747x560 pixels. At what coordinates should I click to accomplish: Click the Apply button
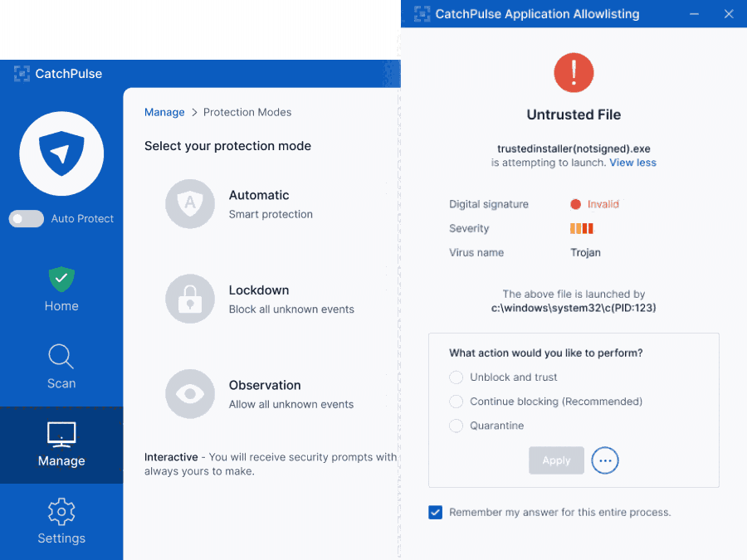(556, 460)
